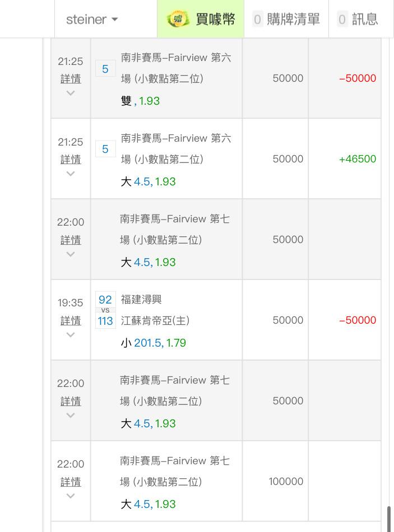This screenshot has height=532, width=394.
Task: Click score 113 box for 江蘇肯帝亞
Action: 105,321
